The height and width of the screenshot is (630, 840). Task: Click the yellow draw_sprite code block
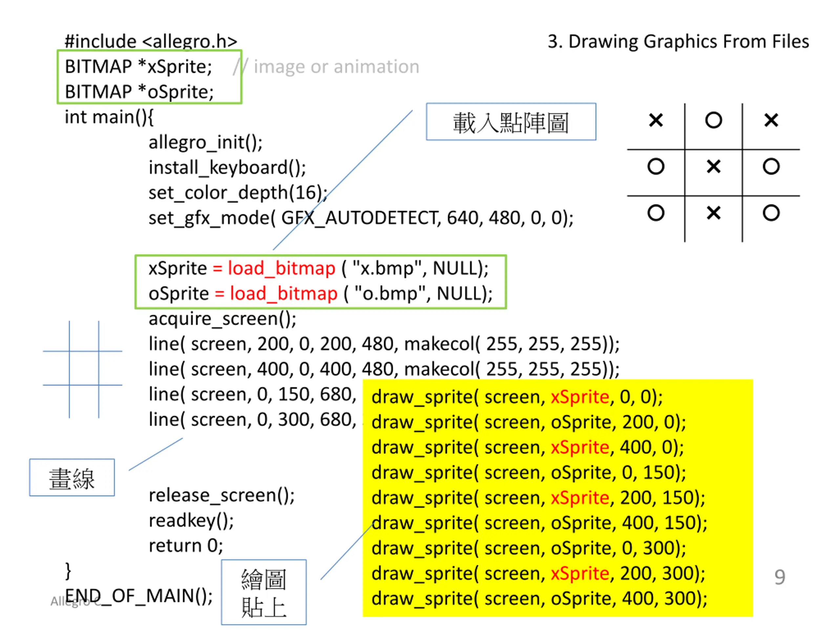[557, 497]
